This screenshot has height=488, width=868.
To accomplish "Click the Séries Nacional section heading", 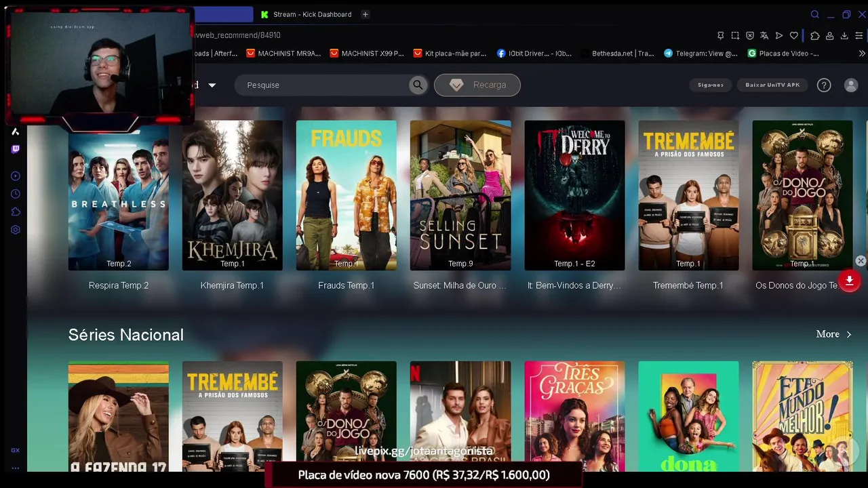I will 126,335.
